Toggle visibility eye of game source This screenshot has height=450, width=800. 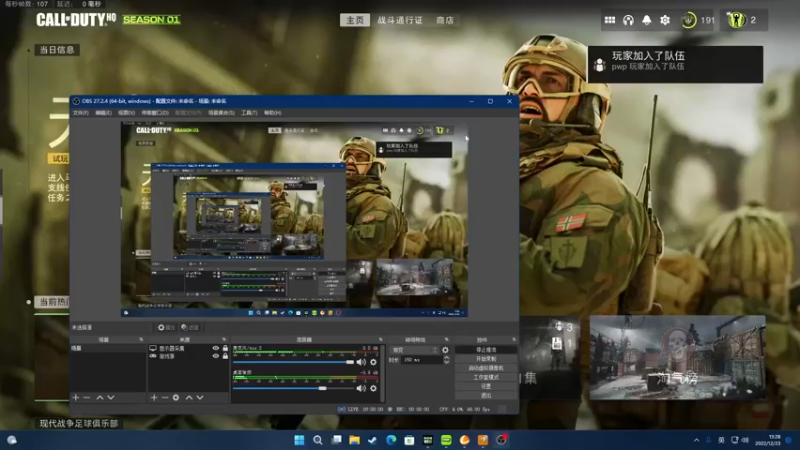(x=216, y=356)
